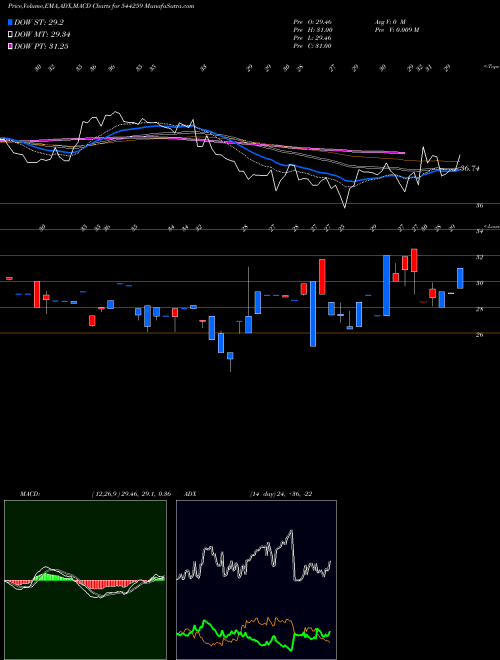The height and width of the screenshot is (660, 500).
Task: Click the chart title mentioning MunafaSutra.com
Action: 101,7
